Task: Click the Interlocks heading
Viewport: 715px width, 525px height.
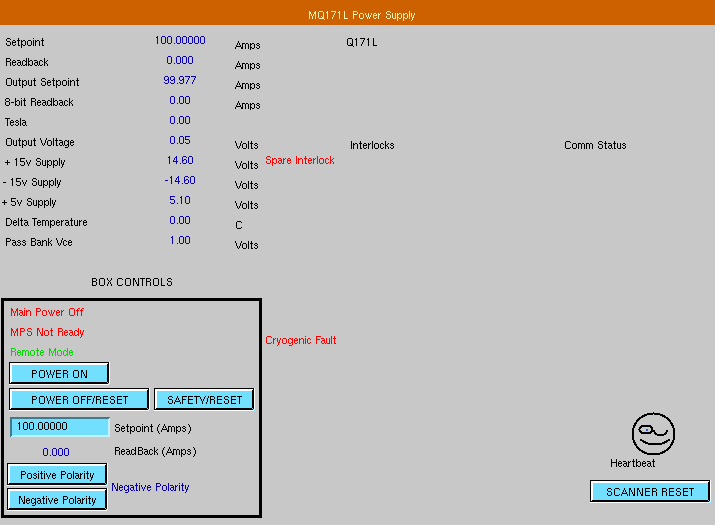Action: coord(372,145)
